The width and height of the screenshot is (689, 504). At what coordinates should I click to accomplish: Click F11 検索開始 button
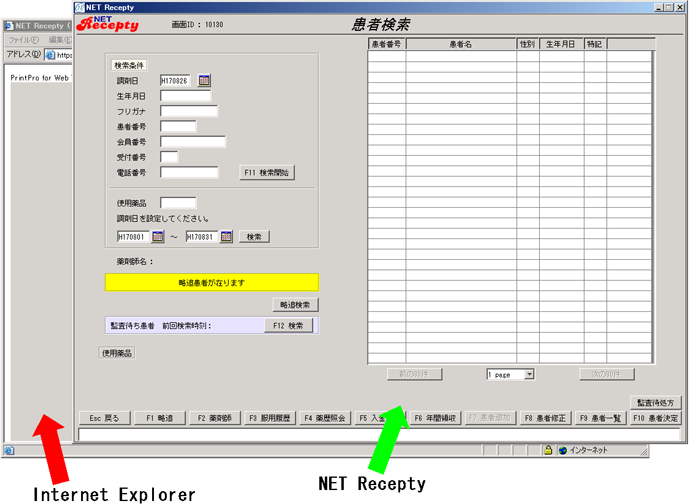click(x=267, y=173)
